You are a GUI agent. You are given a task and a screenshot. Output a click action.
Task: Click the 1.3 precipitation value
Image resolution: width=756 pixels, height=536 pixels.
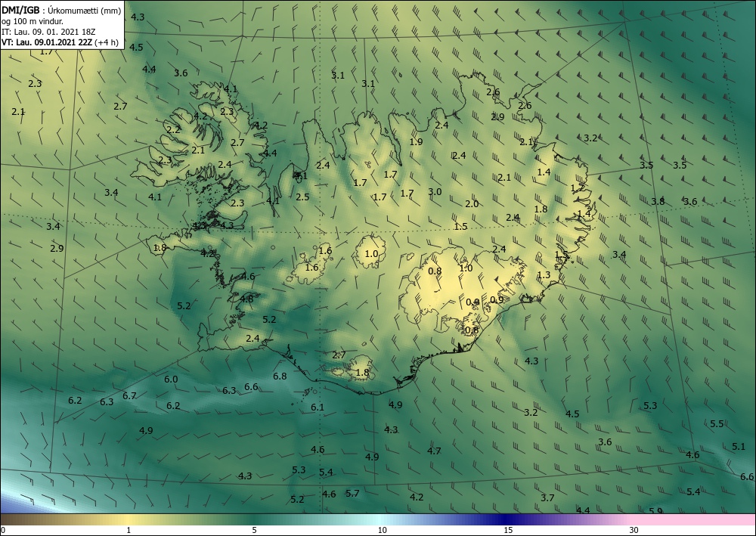(544, 275)
